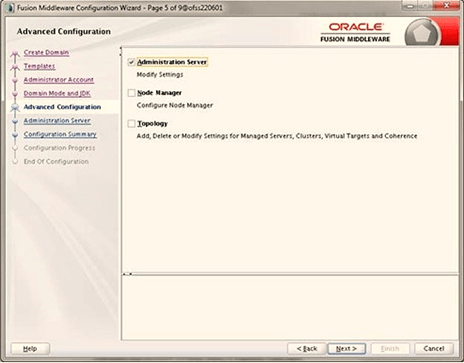Click the Configuration Summary step marker icon
The width and height of the screenshot is (464, 363).
coord(15,135)
